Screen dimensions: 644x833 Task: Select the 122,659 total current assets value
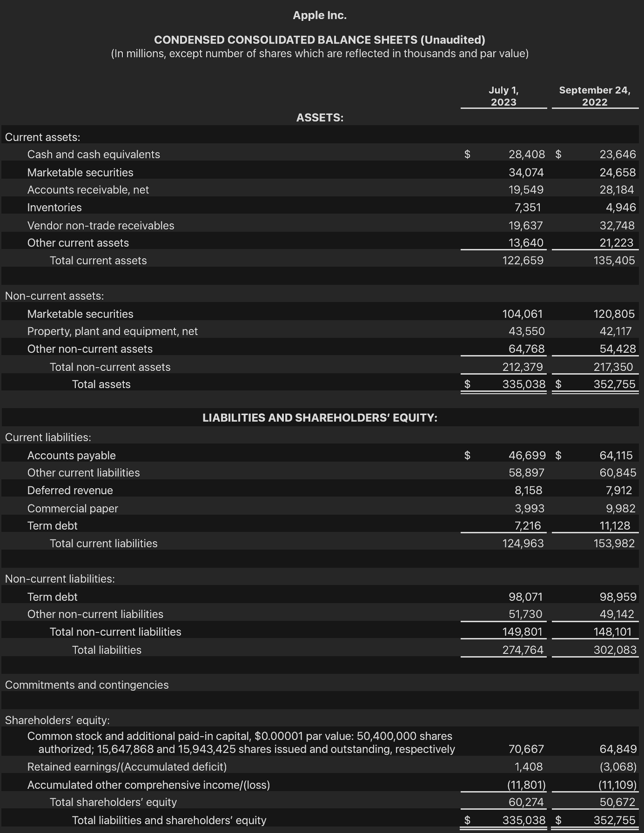(523, 261)
